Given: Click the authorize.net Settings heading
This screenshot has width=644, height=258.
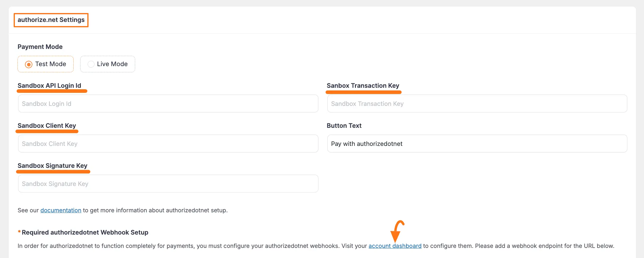Looking at the screenshot, I should [x=51, y=20].
